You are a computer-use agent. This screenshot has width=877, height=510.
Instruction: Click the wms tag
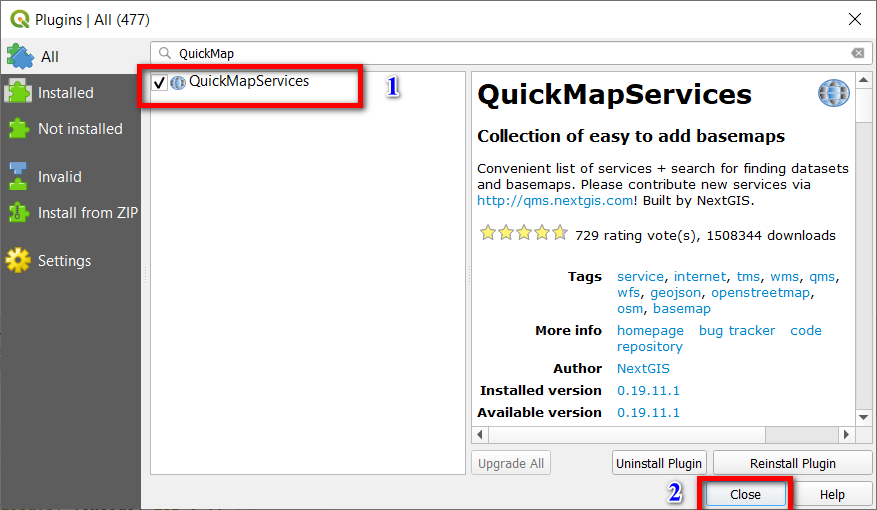coord(784,277)
